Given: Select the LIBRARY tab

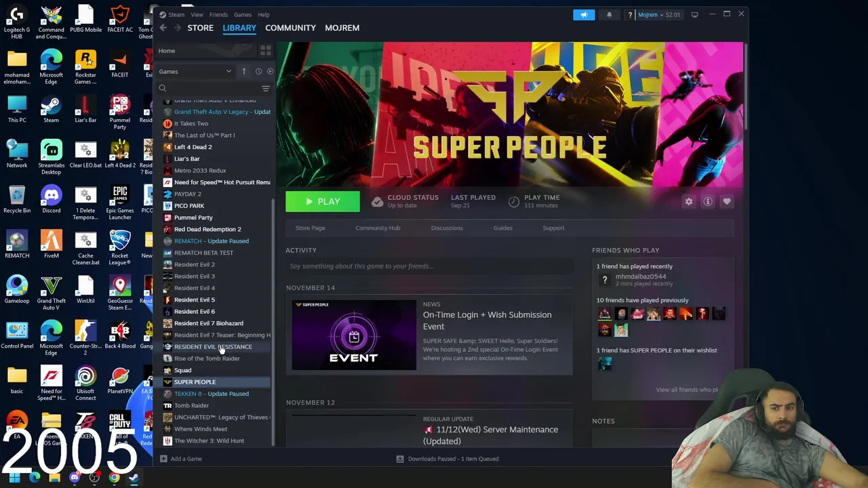Looking at the screenshot, I should click(239, 28).
